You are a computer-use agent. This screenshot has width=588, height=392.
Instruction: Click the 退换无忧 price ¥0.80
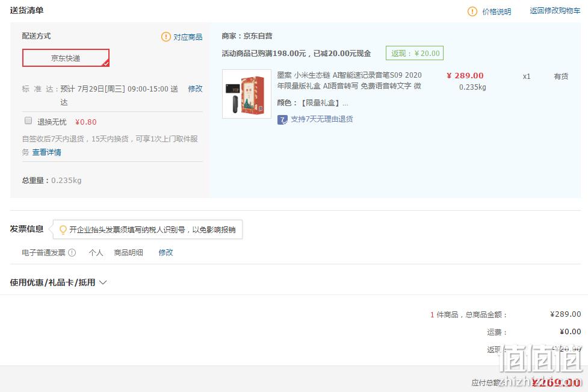[86, 122]
